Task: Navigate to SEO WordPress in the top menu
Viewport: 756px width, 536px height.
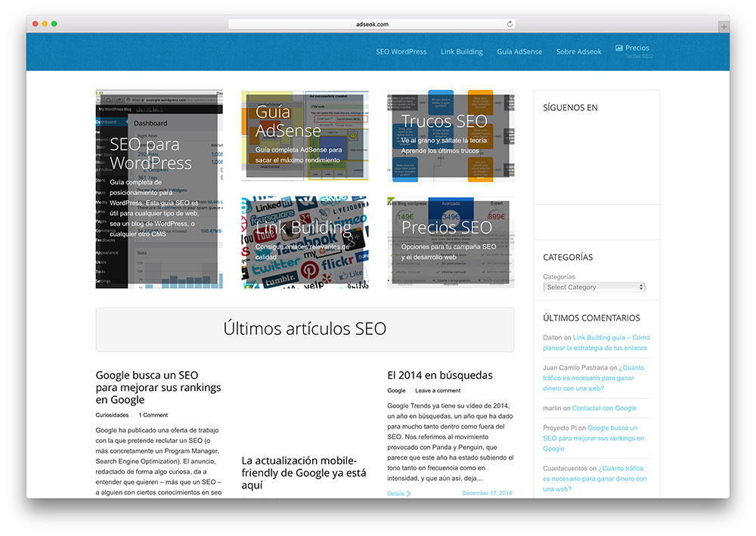Action: pyautogui.click(x=401, y=51)
